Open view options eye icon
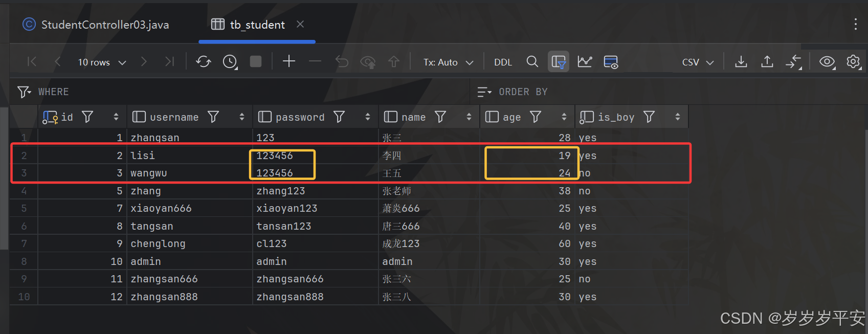This screenshot has height=334, width=868. (827, 62)
